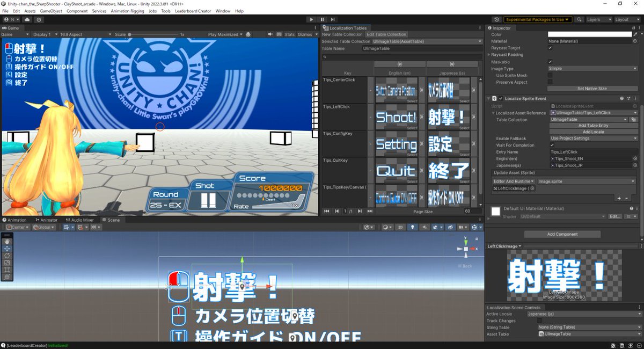Toggle the Raycast Target checkbox
Image resolution: width=644 pixels, height=349 pixels.
[550, 48]
